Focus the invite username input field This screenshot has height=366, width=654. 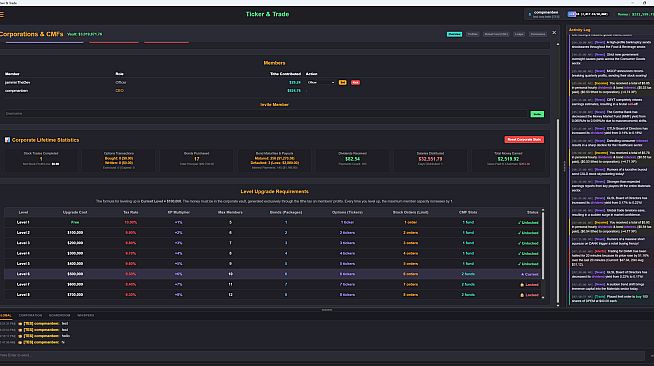click(266, 114)
